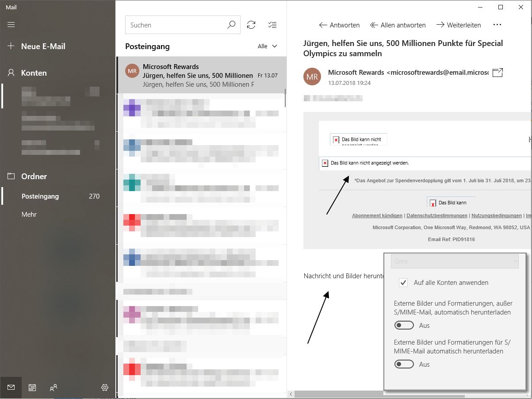Sync this view with refresh icon
The image size is (532, 399).
point(251,25)
